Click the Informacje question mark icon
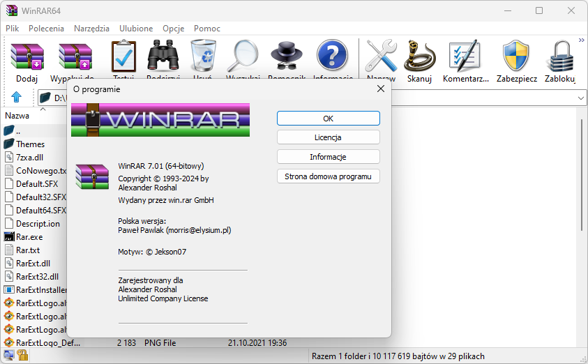Screen dimensions: 588x364 point(332,55)
